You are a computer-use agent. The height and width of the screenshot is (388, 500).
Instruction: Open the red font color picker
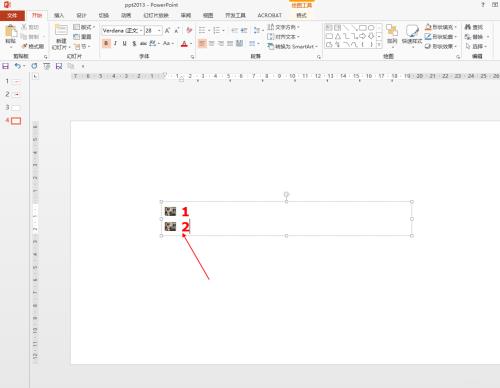(184, 44)
